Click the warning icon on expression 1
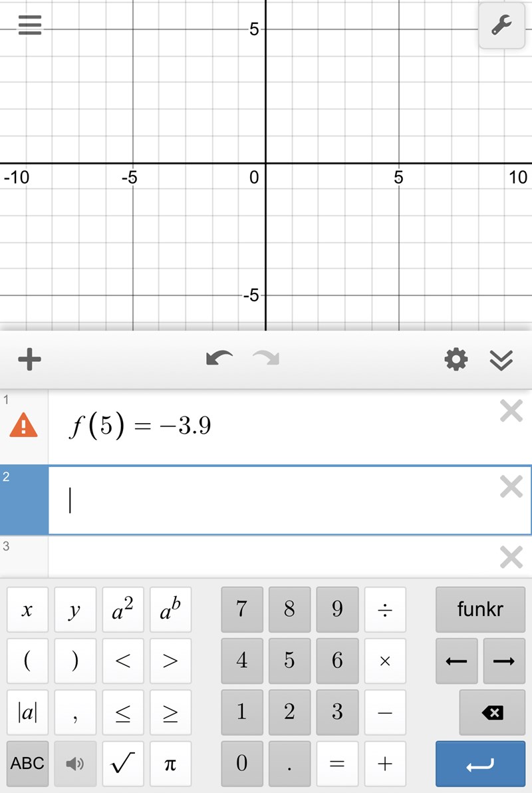The height and width of the screenshot is (793, 532). 23,425
